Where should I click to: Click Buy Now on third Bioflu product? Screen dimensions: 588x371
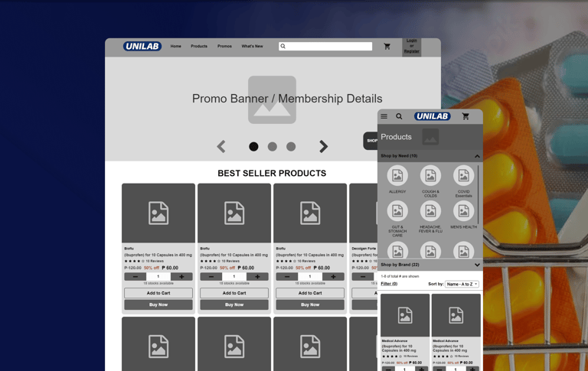click(310, 304)
